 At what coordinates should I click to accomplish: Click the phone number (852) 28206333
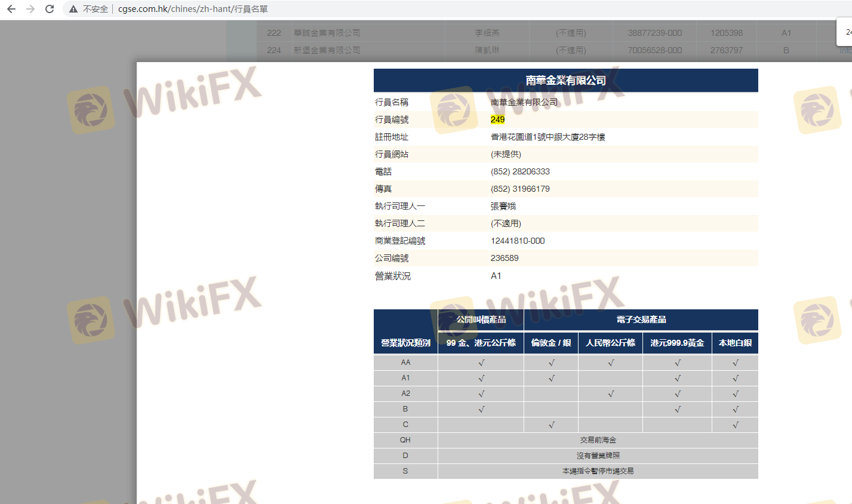point(520,171)
